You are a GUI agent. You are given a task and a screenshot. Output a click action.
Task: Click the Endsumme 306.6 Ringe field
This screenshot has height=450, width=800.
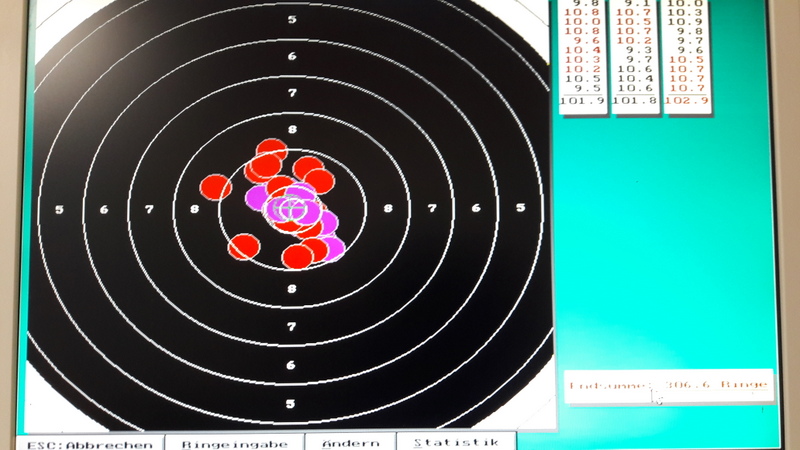tap(668, 385)
